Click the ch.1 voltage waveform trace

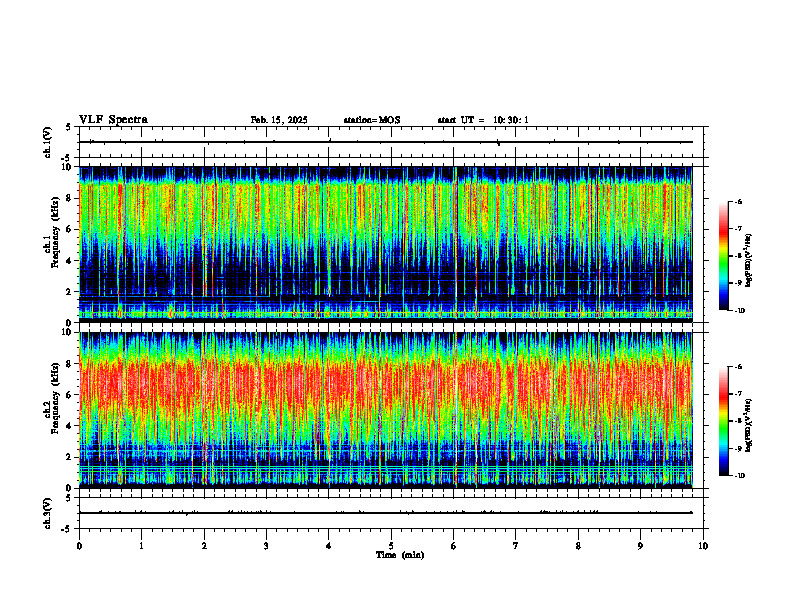pos(385,142)
